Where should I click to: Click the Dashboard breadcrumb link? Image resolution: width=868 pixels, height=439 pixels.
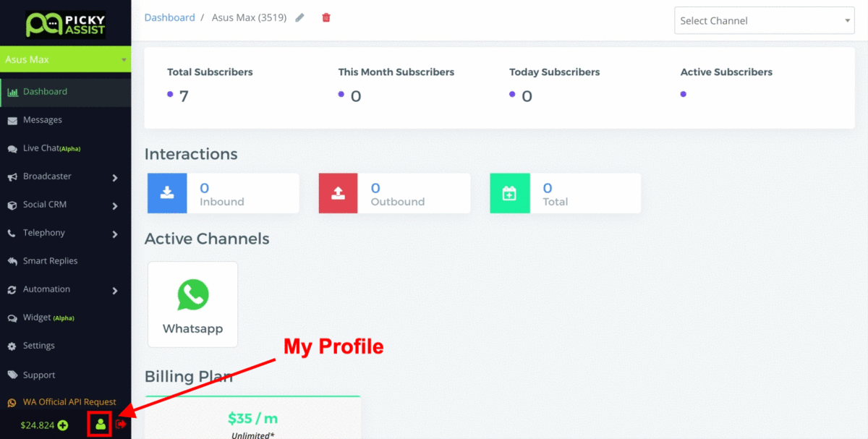169,17
